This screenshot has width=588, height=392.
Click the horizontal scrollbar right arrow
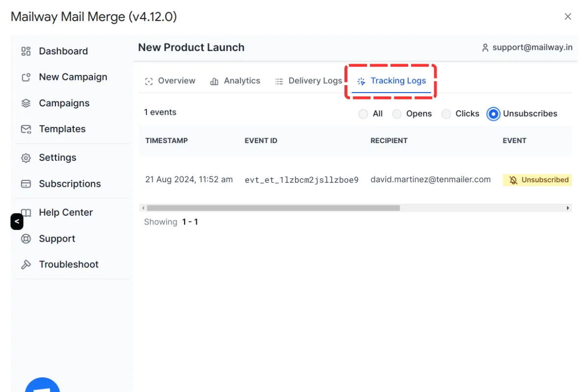tap(568, 208)
